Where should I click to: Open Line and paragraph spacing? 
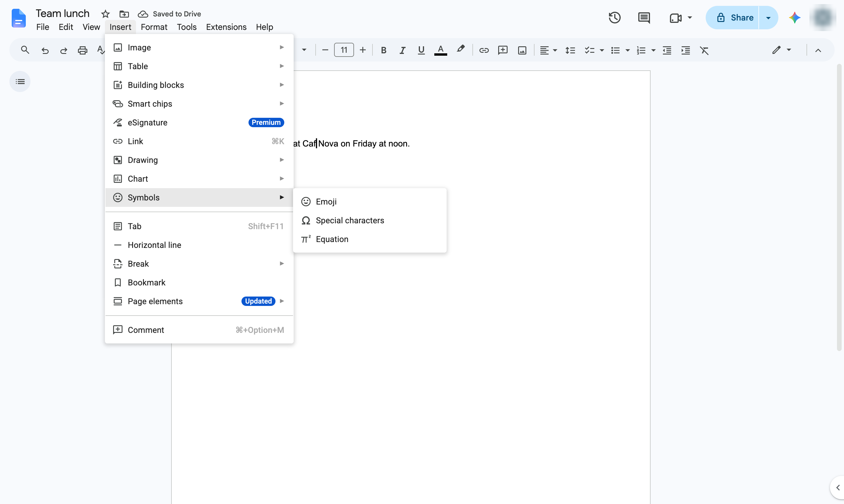[570, 50]
